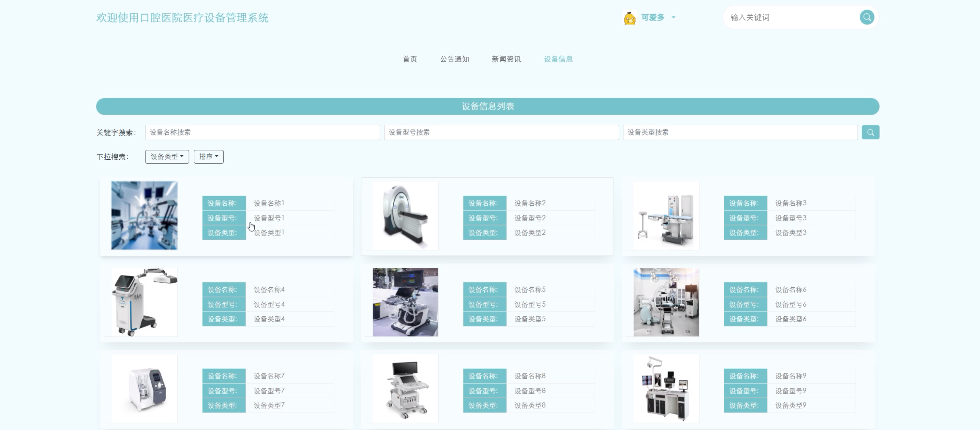980x430 pixels.
Task: Click the user avatar duck icon
Action: 630,18
